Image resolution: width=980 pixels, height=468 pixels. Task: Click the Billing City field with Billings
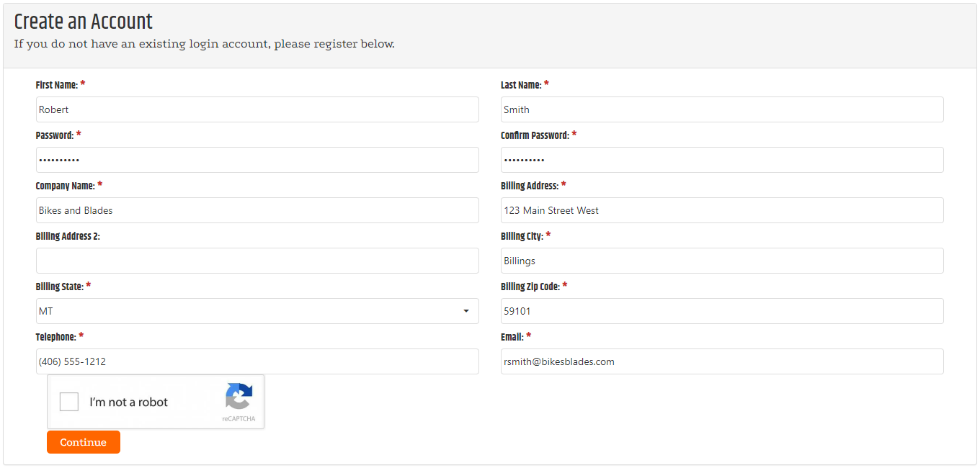(x=722, y=261)
